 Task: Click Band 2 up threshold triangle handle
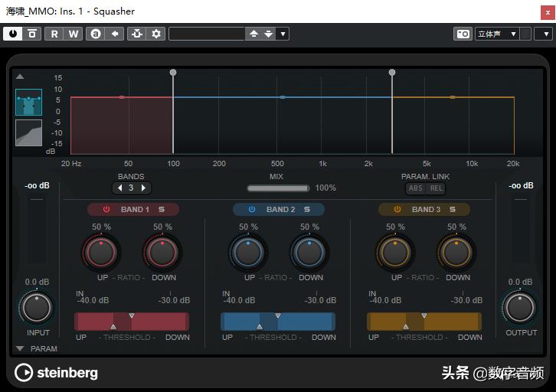pos(260,327)
